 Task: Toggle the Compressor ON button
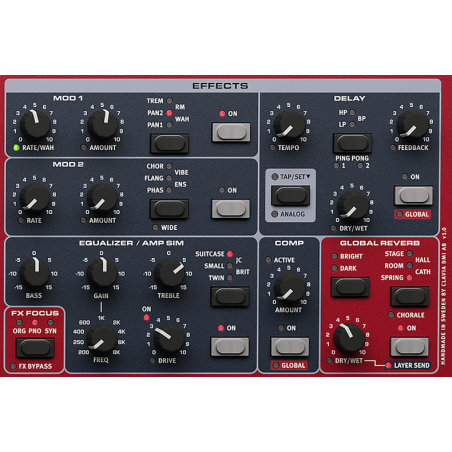coord(290,347)
